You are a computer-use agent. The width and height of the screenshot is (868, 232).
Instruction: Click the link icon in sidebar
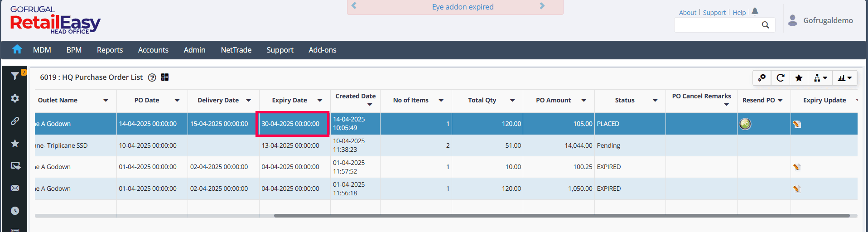(15, 121)
